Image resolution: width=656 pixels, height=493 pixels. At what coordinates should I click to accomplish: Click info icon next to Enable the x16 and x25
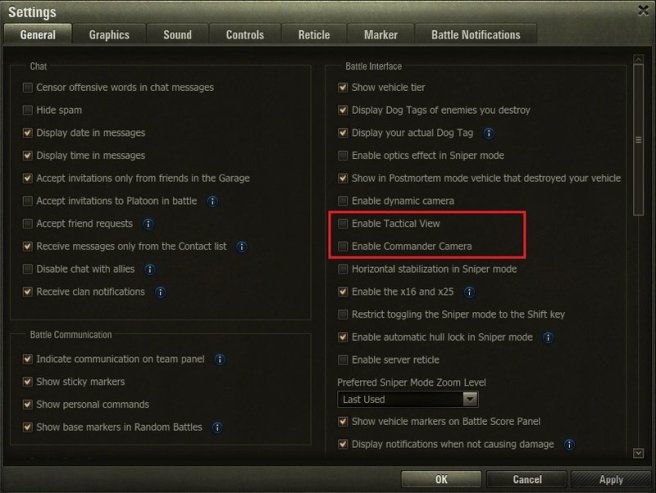pos(469,292)
